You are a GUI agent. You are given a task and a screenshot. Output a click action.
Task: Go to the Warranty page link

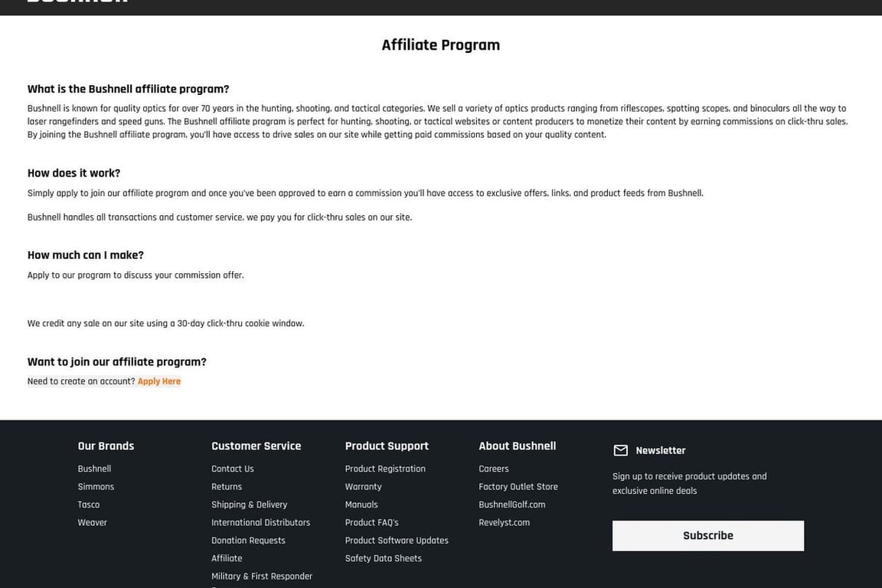tap(364, 487)
